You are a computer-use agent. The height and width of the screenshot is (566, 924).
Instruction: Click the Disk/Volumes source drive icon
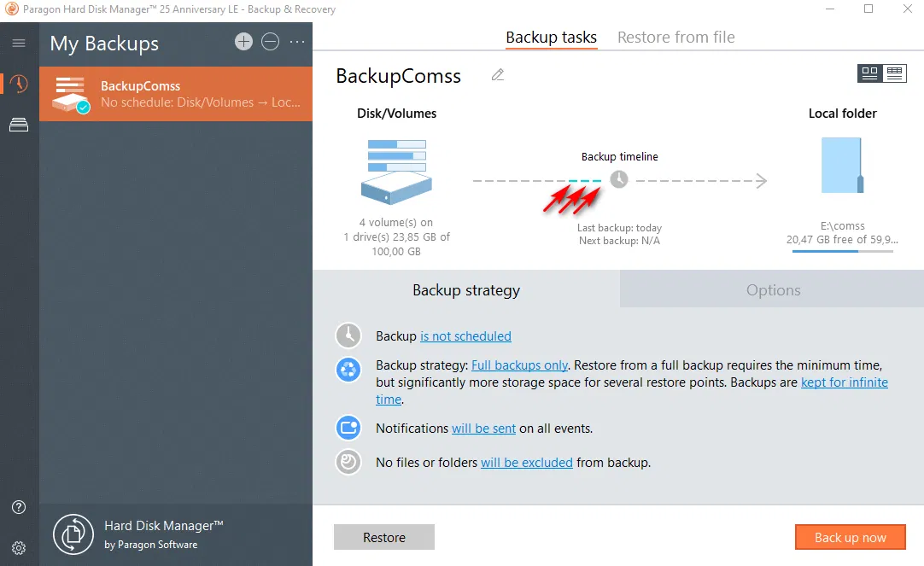(x=396, y=172)
